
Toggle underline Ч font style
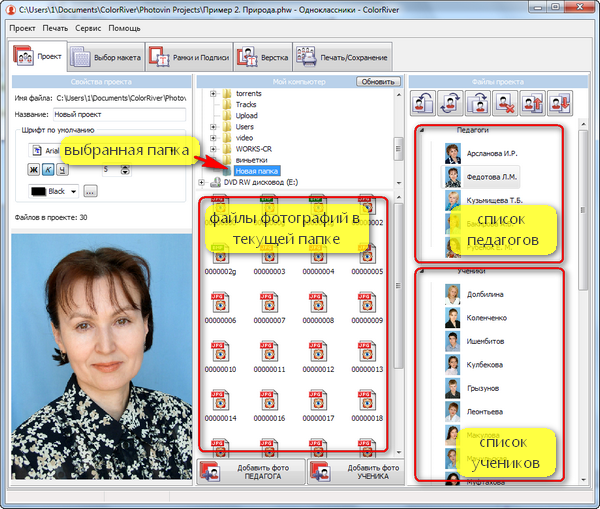pos(62,170)
